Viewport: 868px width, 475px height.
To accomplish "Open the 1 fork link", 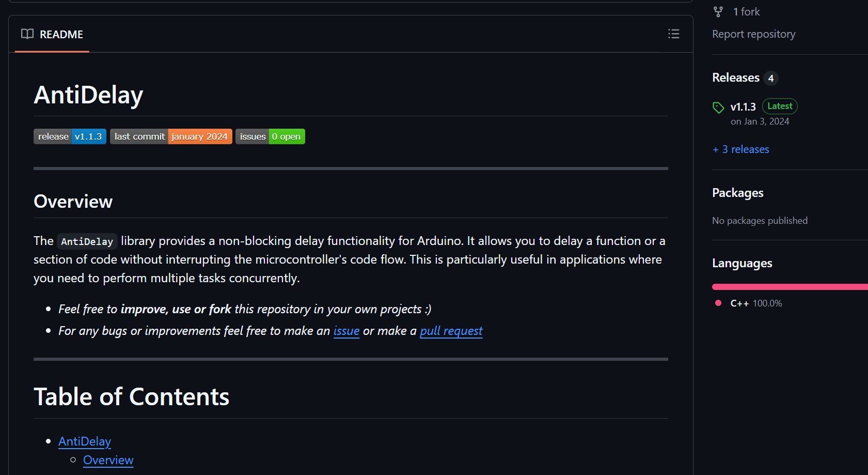I will tap(746, 12).
